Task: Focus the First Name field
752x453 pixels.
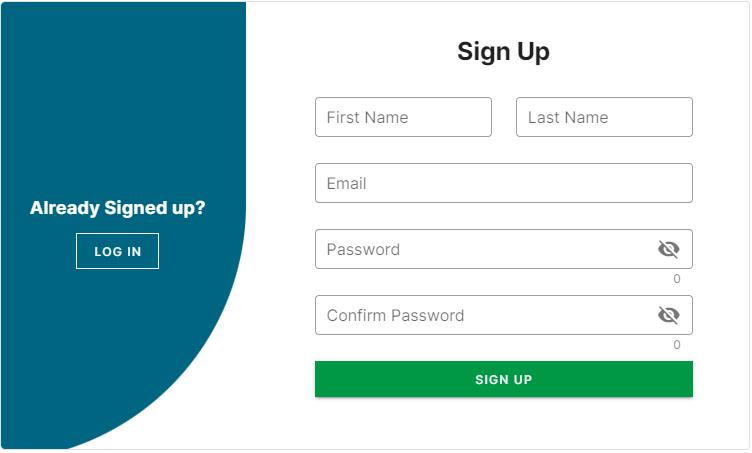Action: pos(403,117)
